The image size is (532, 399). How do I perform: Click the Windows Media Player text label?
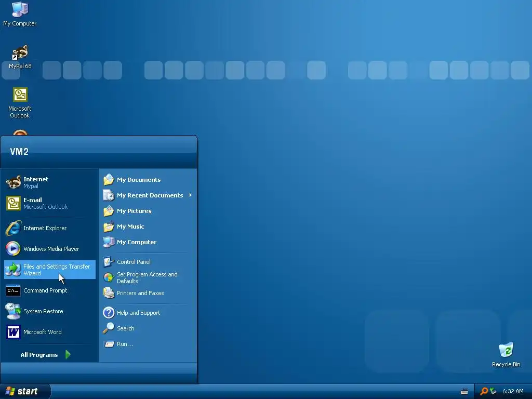click(51, 249)
